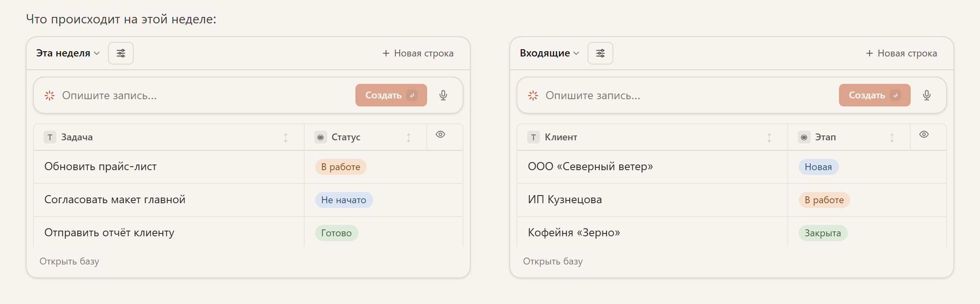
Task: Select the ИП Кузнецова client cell
Action: tap(652, 200)
